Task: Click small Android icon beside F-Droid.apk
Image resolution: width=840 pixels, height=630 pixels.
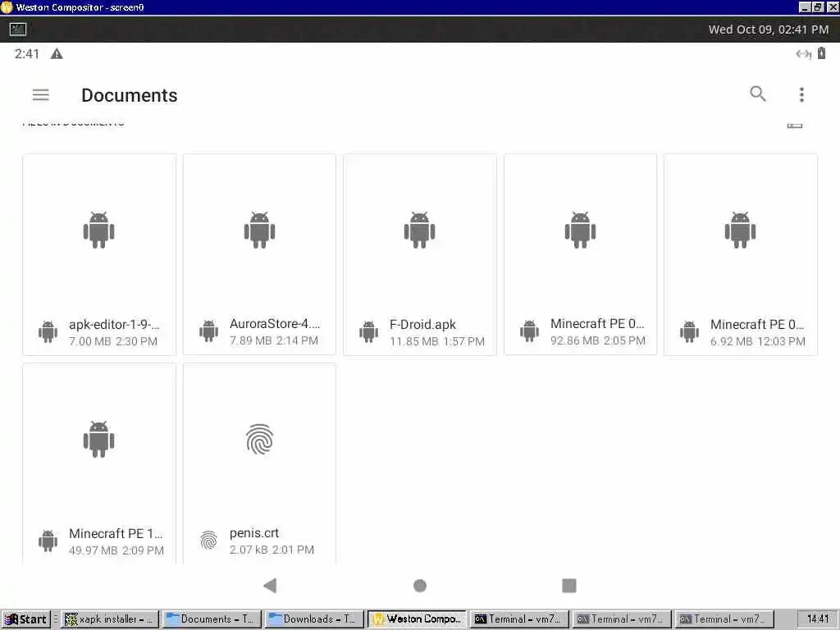Action: pyautogui.click(x=368, y=331)
